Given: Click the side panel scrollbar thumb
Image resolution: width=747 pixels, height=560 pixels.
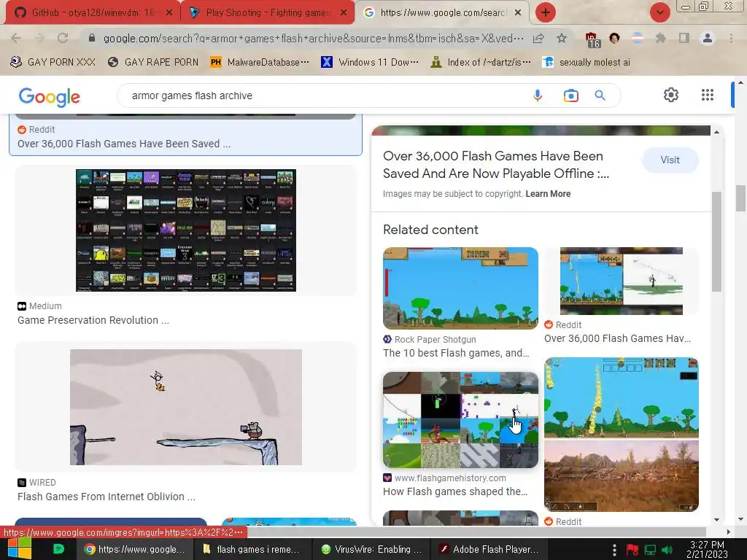Looking at the screenshot, I should (x=716, y=241).
